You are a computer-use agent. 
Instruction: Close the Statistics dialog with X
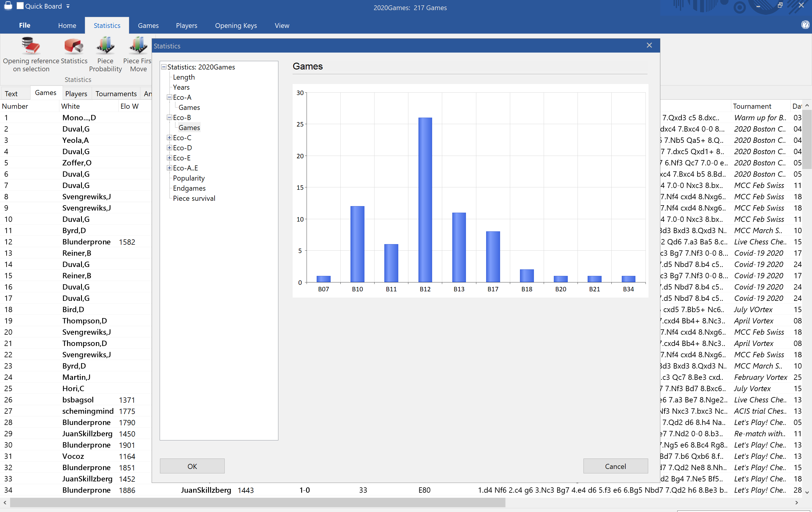[649, 45]
